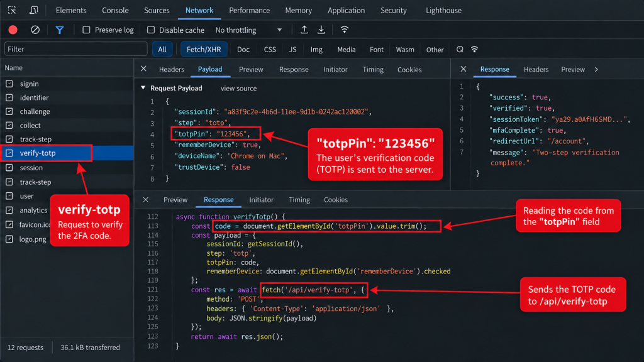Click the wifi icon in the filter row
The width and height of the screenshot is (644, 362).
click(475, 49)
